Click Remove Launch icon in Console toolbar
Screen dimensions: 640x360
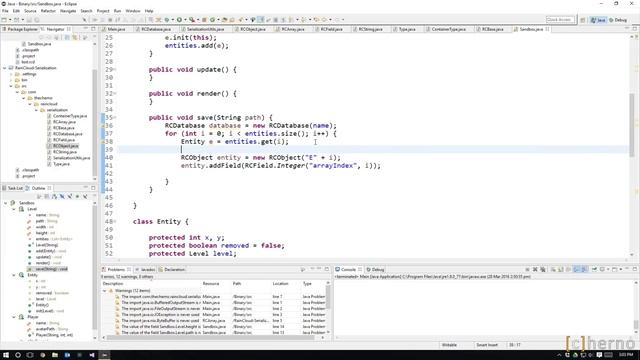pos(535,270)
